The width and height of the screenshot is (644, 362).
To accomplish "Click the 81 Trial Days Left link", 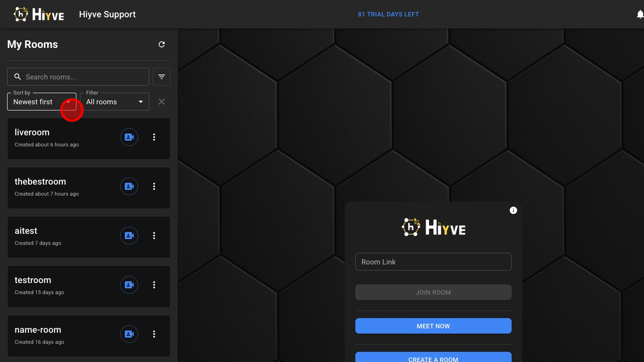I will click(388, 14).
